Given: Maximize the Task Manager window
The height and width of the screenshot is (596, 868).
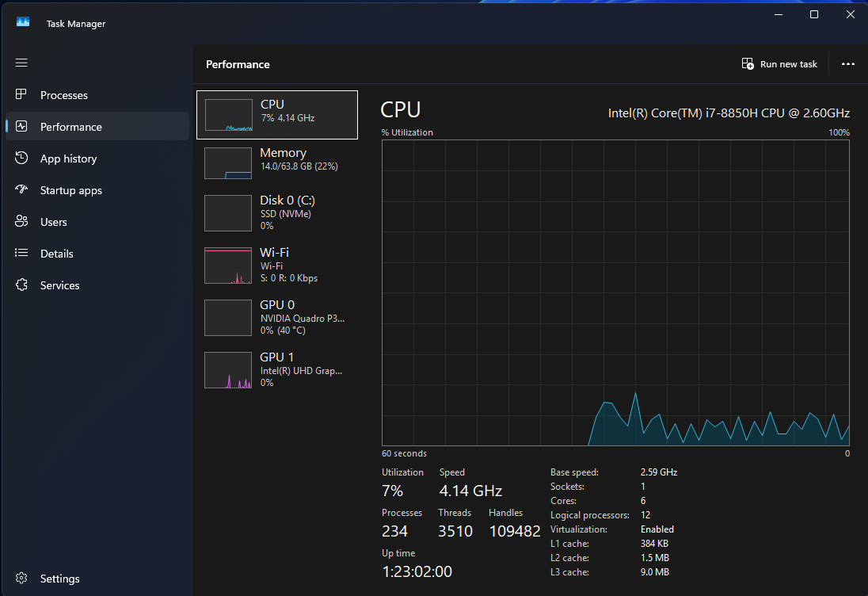Looking at the screenshot, I should [814, 14].
